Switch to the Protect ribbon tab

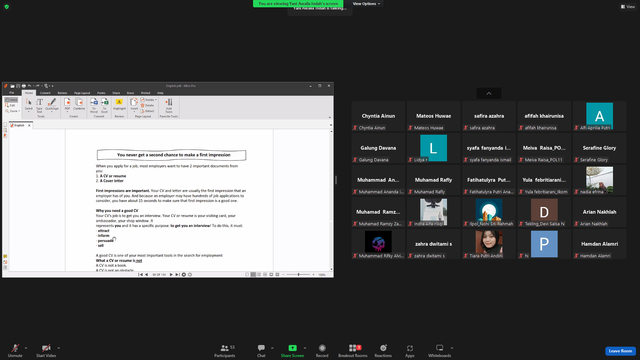pos(145,93)
